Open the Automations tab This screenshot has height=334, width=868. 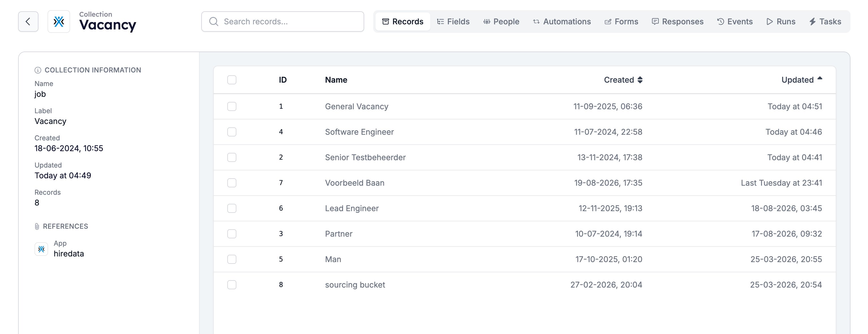(x=562, y=22)
